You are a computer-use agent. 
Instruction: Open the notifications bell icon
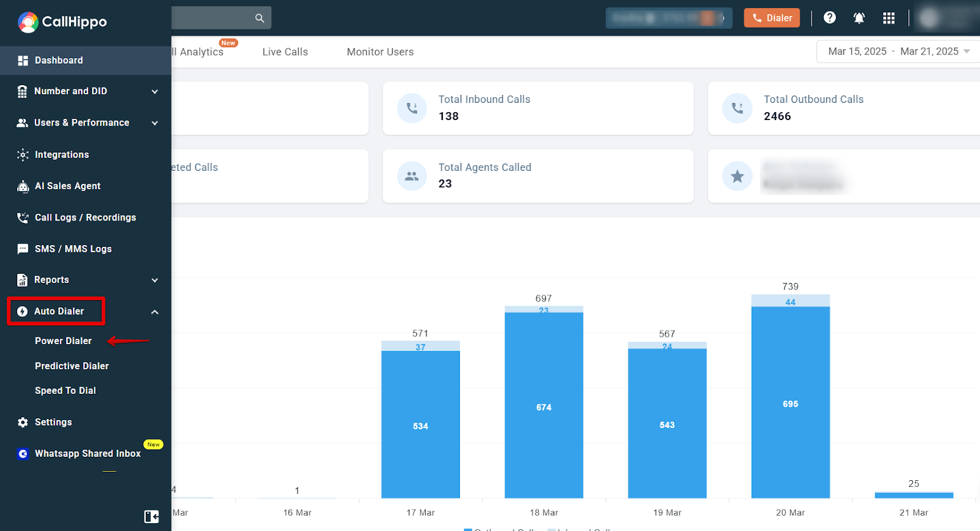pos(859,18)
